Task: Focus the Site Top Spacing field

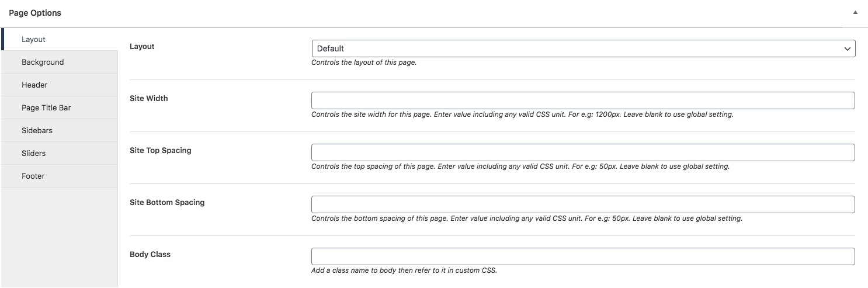Action: coord(583,152)
